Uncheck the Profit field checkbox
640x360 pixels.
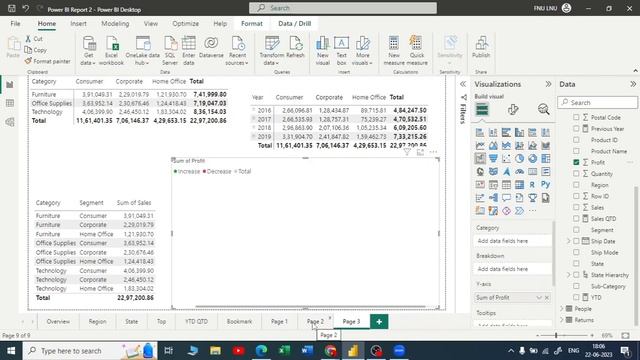[576, 162]
